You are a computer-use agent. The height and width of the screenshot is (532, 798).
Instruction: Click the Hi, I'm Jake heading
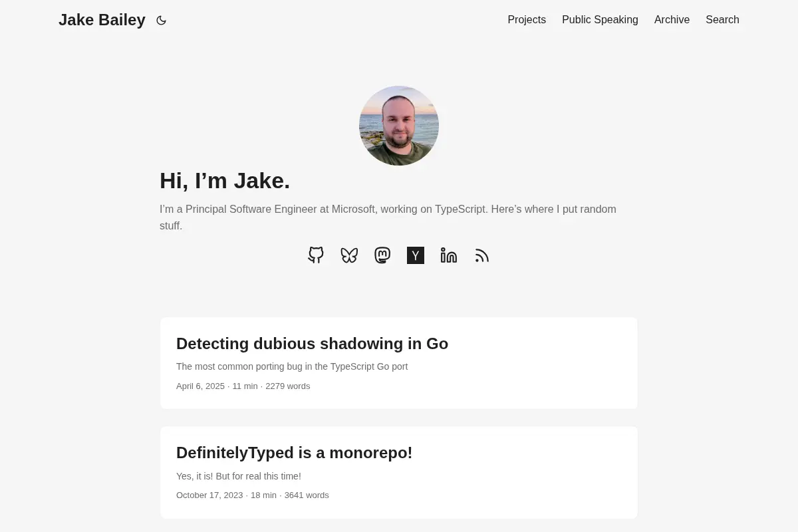[x=225, y=181]
